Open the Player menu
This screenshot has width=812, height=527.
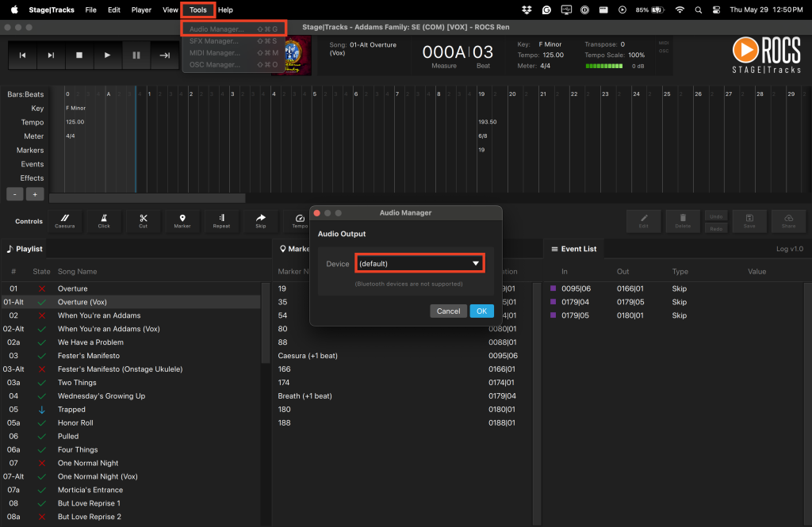pos(141,10)
